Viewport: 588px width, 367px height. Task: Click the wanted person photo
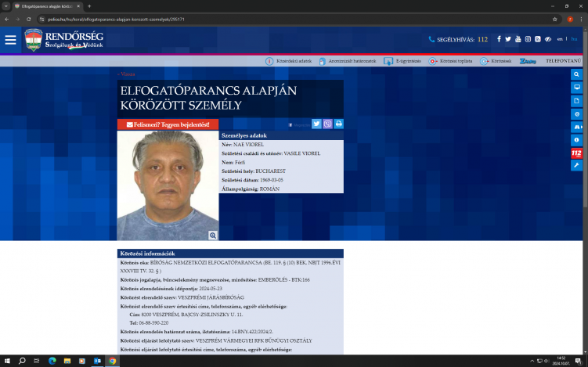click(x=168, y=185)
